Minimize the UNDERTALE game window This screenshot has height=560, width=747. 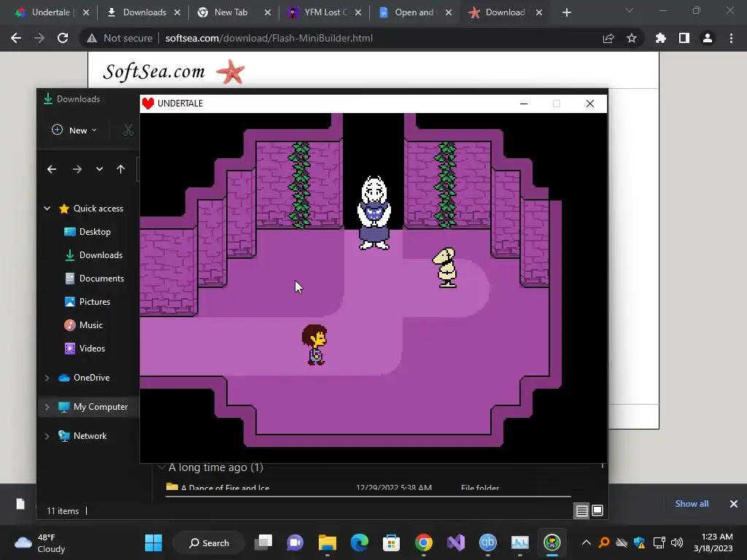pyautogui.click(x=524, y=104)
